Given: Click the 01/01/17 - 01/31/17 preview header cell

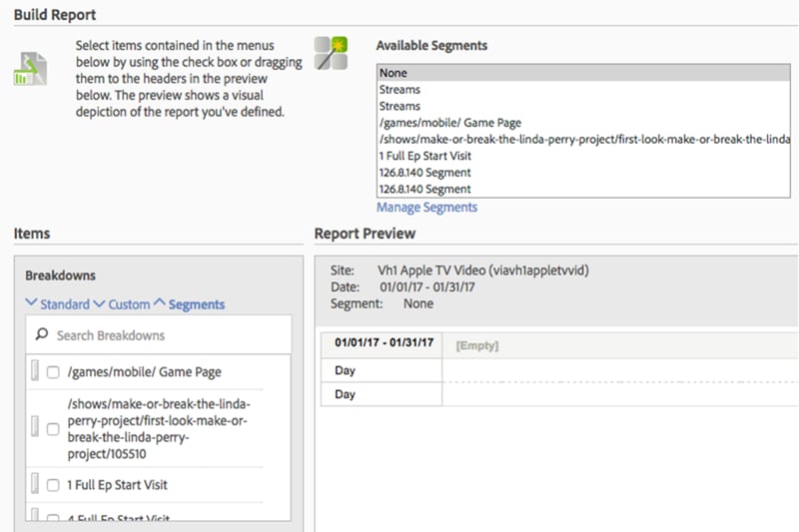Looking at the screenshot, I should click(x=382, y=344).
